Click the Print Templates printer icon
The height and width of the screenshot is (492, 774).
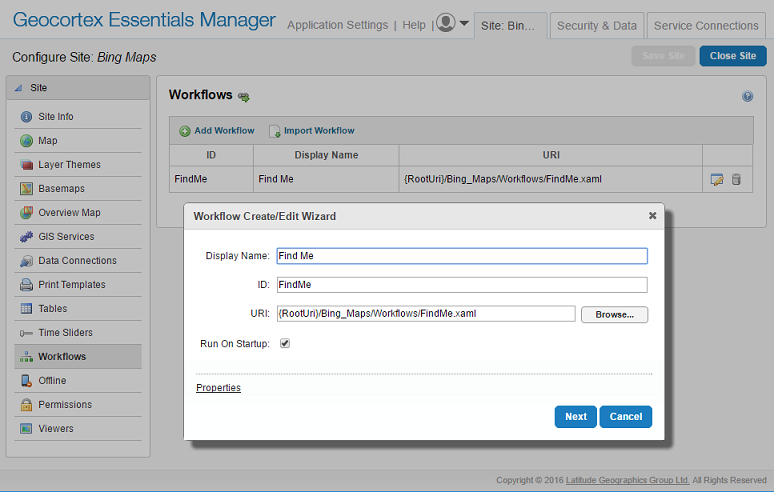26,285
